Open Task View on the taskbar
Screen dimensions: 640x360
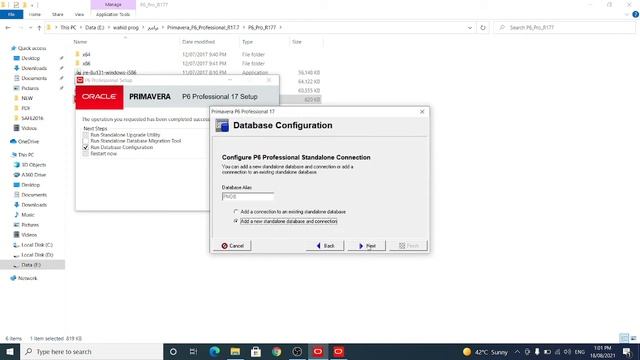click(193, 351)
